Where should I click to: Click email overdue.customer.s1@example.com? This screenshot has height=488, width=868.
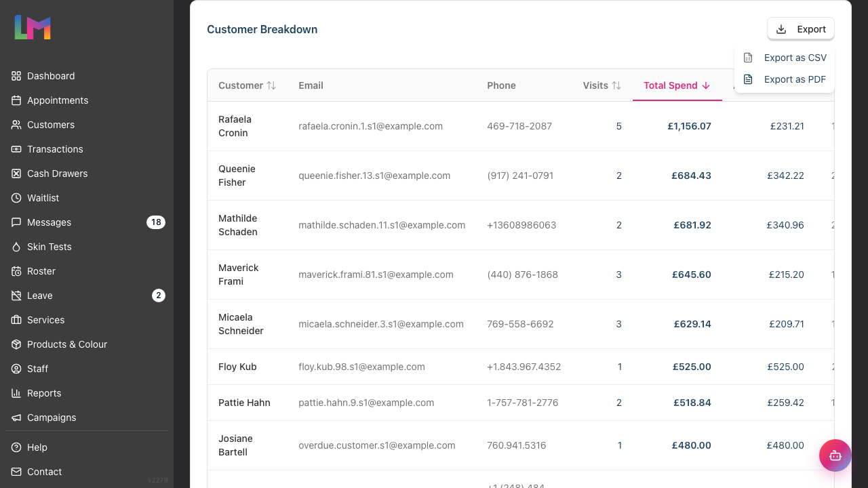pyautogui.click(x=376, y=445)
